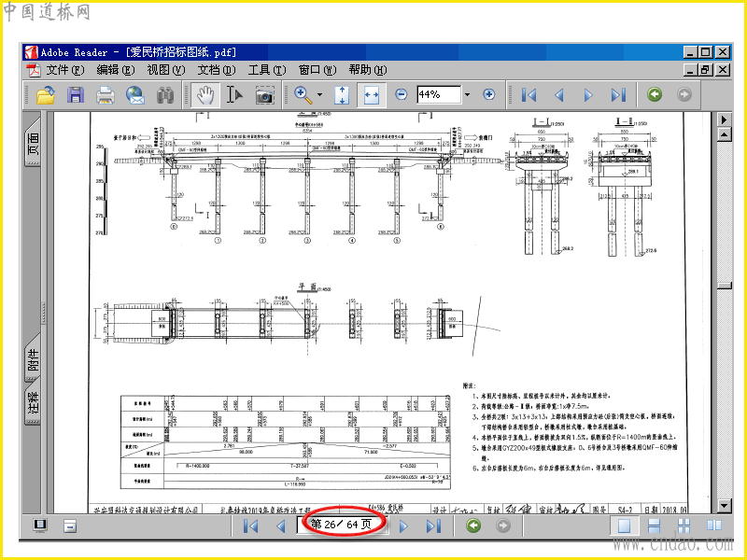Click grey Next View arrow in status bar
The image size is (747, 560).
coord(503,525)
